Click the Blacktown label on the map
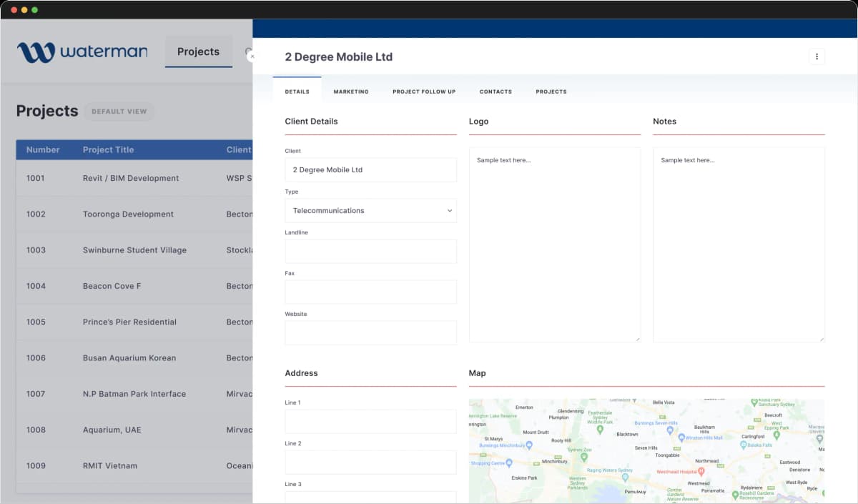Screen dimensions: 858x504 (627, 434)
